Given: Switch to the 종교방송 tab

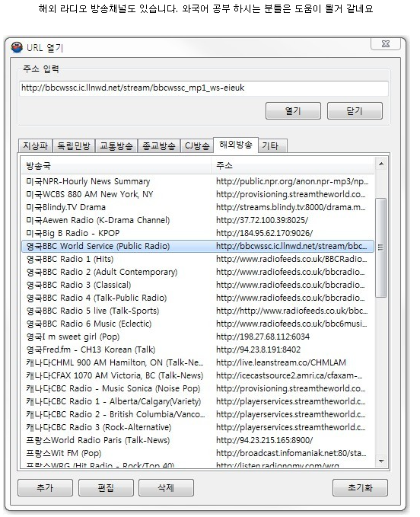Looking at the screenshot, I should [x=159, y=145].
